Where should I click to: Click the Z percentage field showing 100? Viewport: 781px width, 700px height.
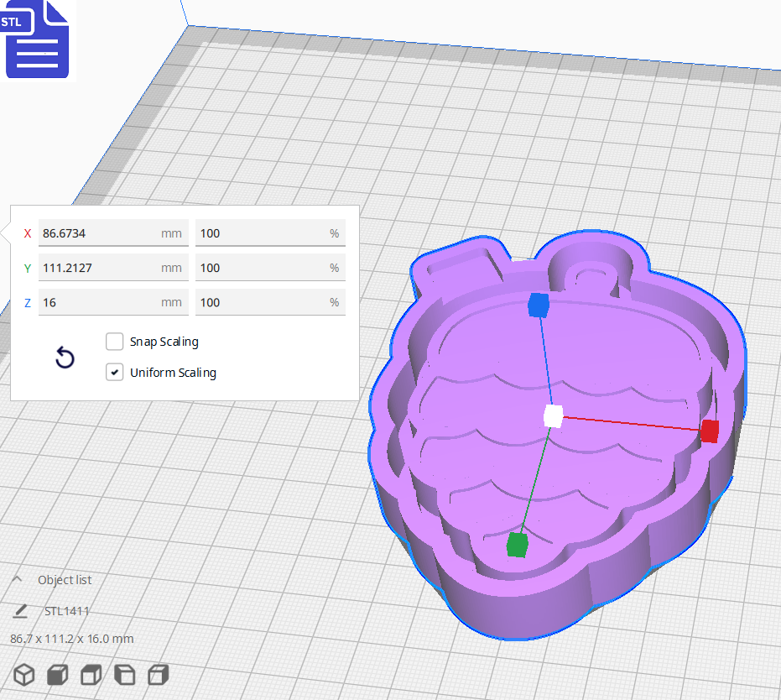point(270,302)
